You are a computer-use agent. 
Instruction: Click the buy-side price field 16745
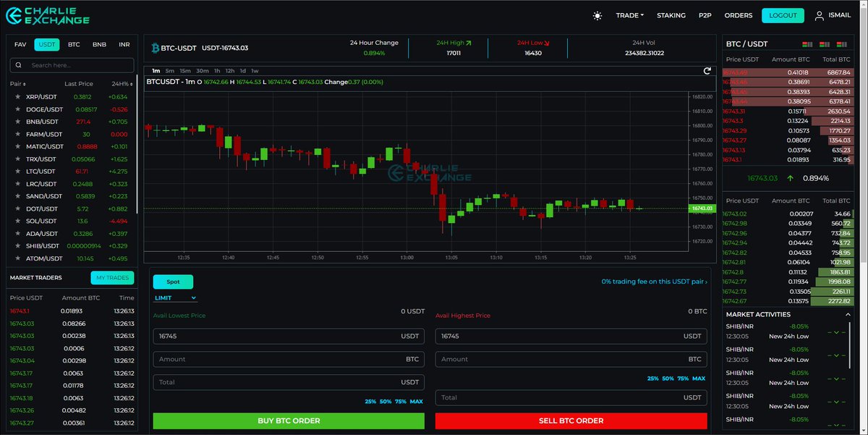click(x=289, y=337)
